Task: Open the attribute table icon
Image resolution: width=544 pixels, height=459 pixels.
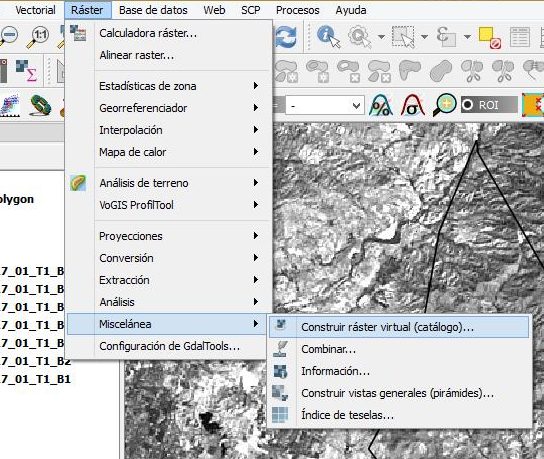Action: [x=519, y=36]
